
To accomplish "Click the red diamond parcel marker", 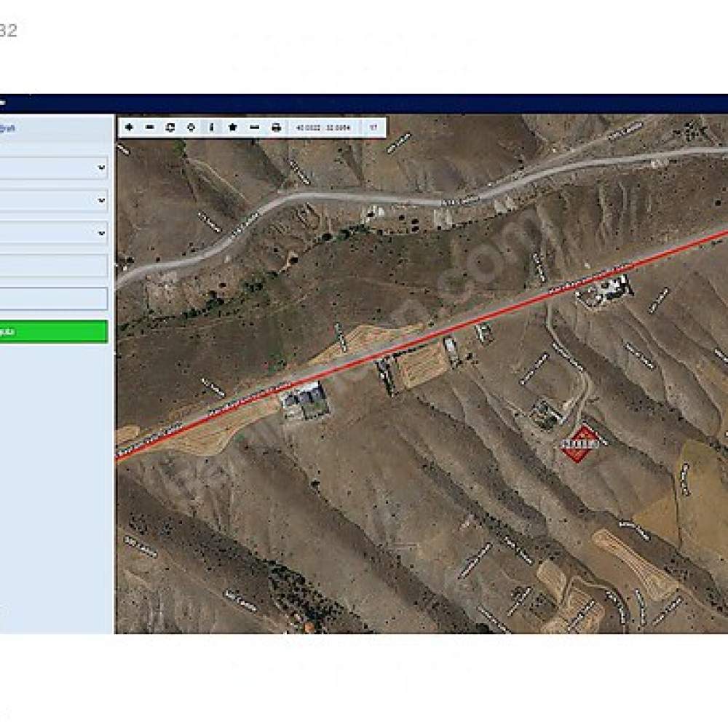I will 580,443.
